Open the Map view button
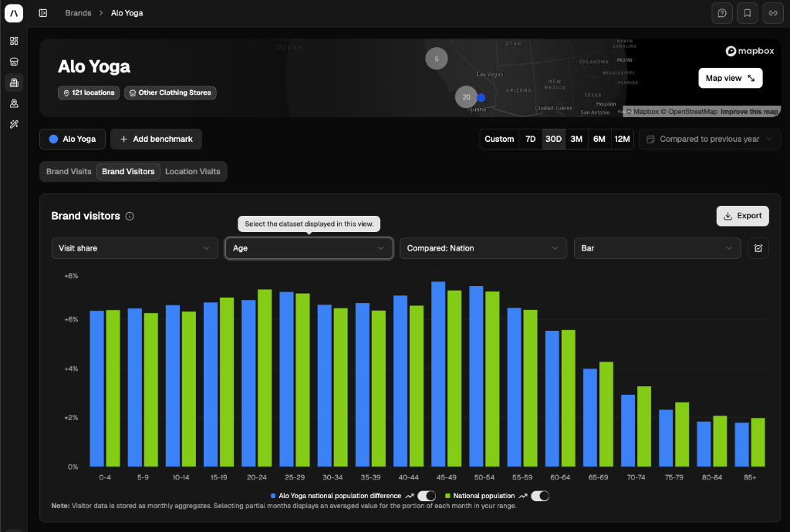 point(730,78)
